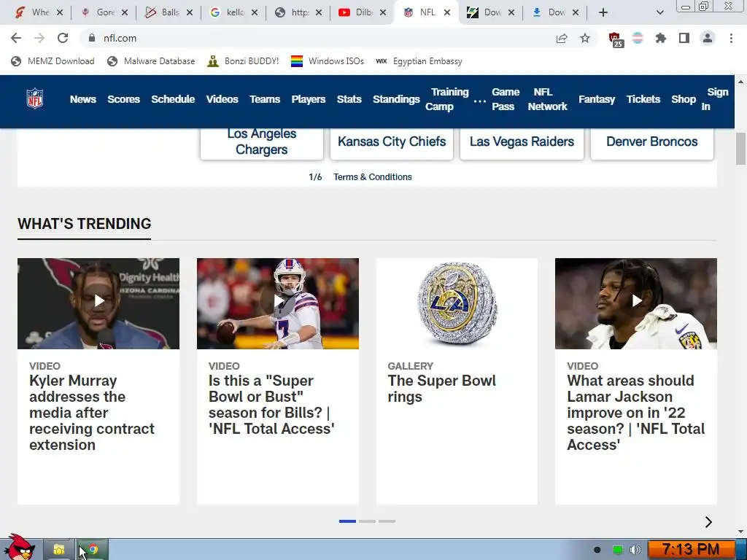Open the Fantasy navigation link
Image resolution: width=747 pixels, height=560 pixels.
pyautogui.click(x=597, y=99)
